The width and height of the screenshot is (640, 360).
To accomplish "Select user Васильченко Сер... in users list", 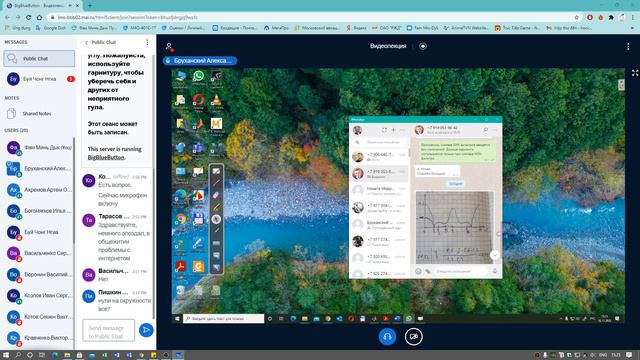I will (x=39, y=253).
